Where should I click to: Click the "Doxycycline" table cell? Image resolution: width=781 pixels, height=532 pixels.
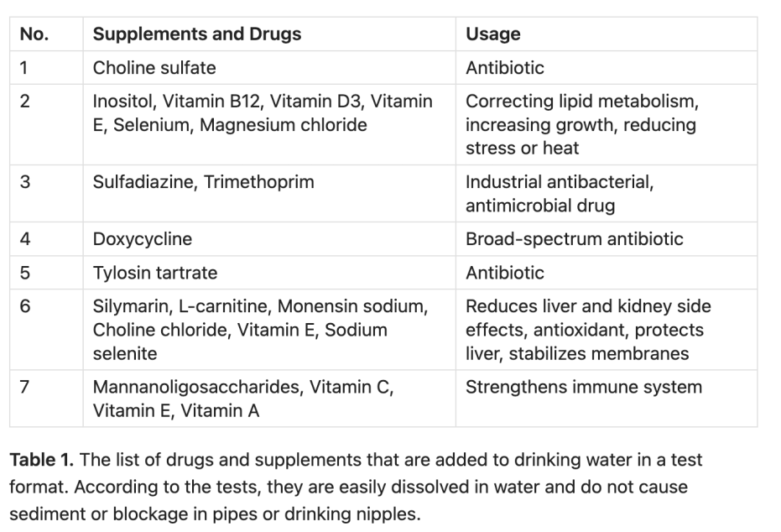[x=143, y=239]
